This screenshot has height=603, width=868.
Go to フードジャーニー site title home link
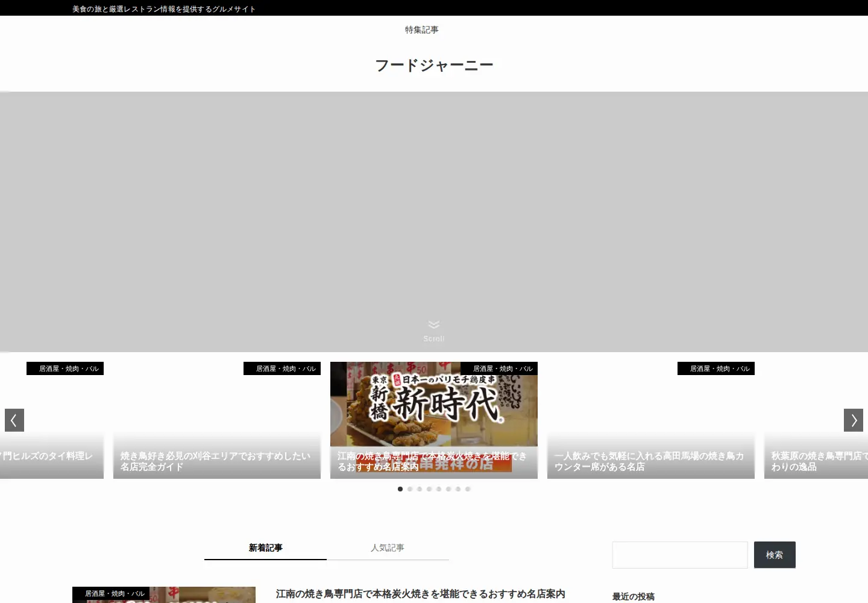tap(434, 65)
